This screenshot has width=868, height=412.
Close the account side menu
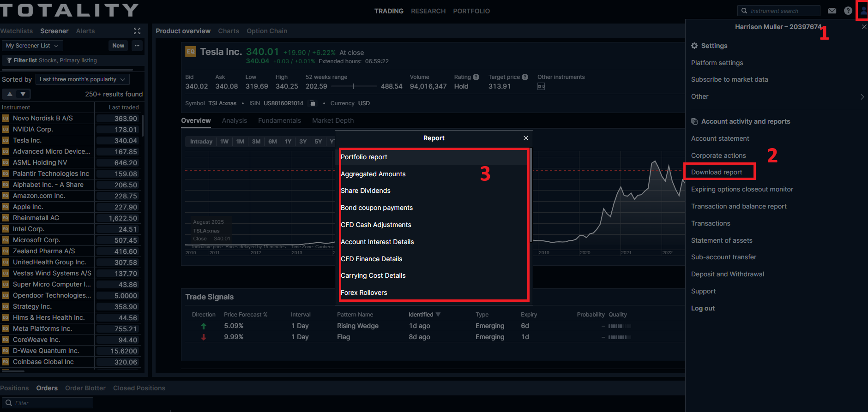[864, 27]
